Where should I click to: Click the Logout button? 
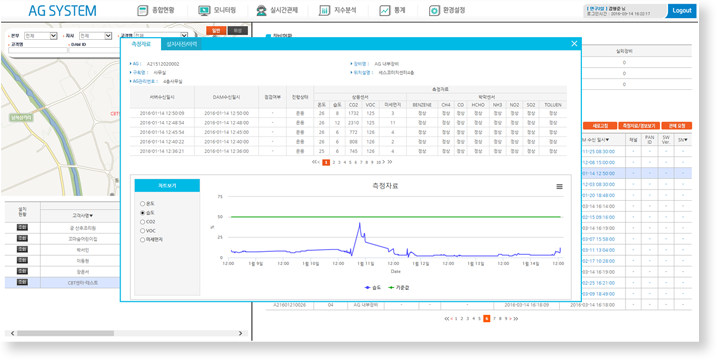[x=682, y=11]
